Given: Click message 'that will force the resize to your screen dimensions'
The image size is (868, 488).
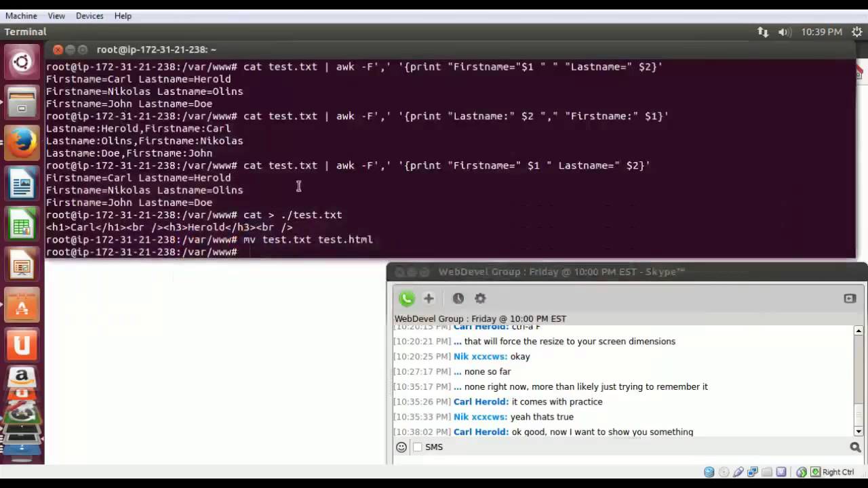Looking at the screenshot, I should click(x=570, y=342).
